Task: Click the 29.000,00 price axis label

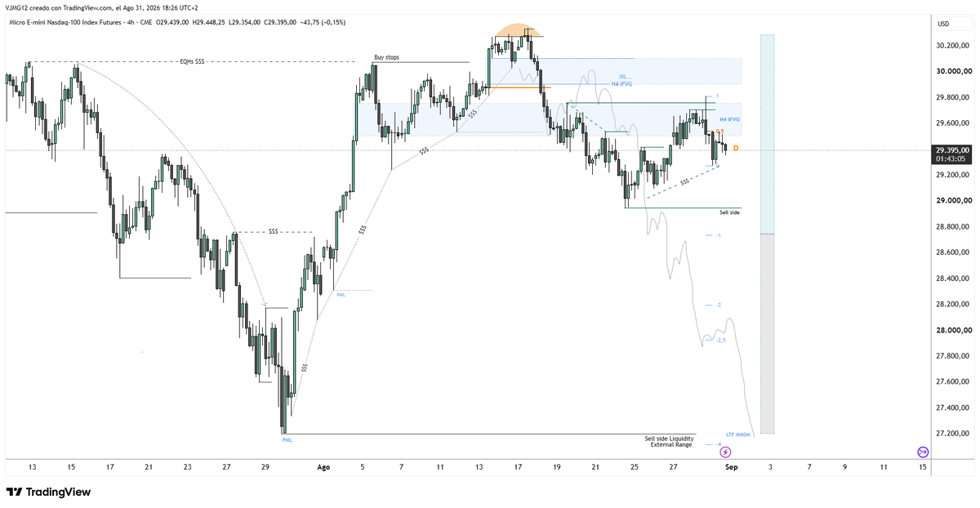Action: (952, 201)
